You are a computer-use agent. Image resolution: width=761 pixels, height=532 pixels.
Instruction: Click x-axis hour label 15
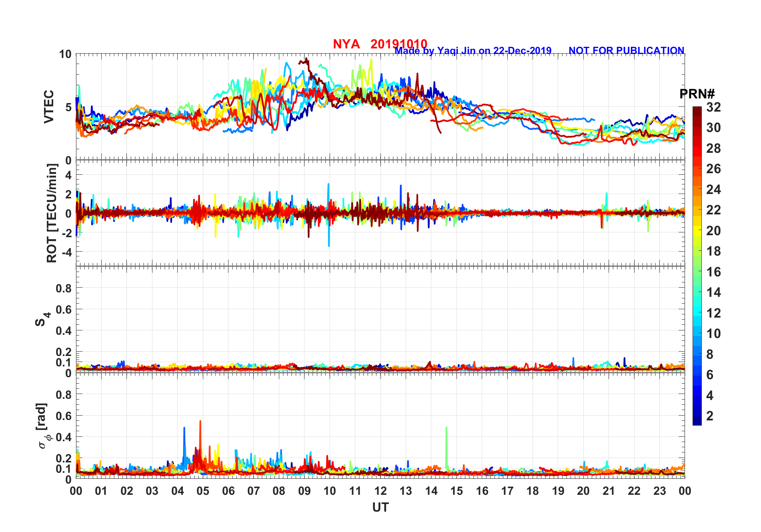coord(457,491)
